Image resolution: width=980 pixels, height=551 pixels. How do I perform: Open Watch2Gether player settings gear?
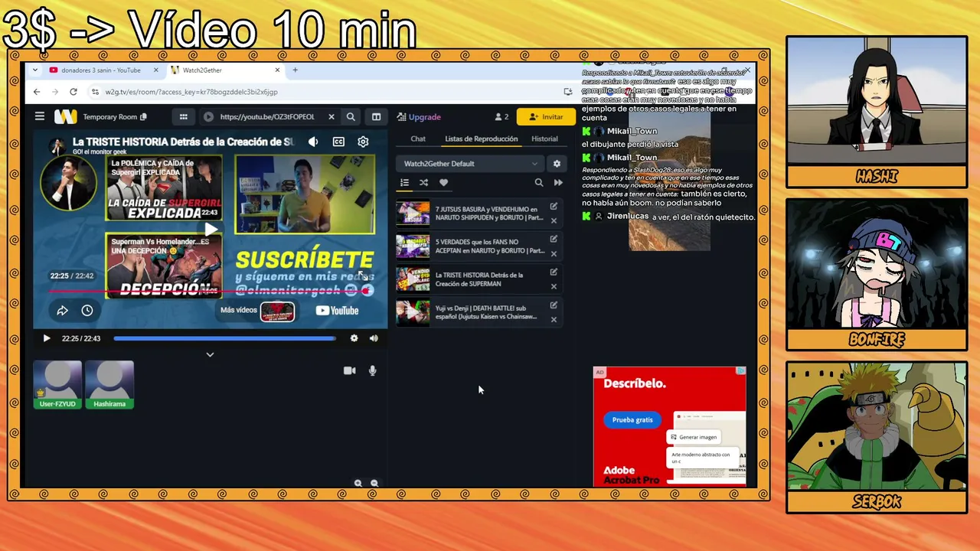(x=354, y=338)
